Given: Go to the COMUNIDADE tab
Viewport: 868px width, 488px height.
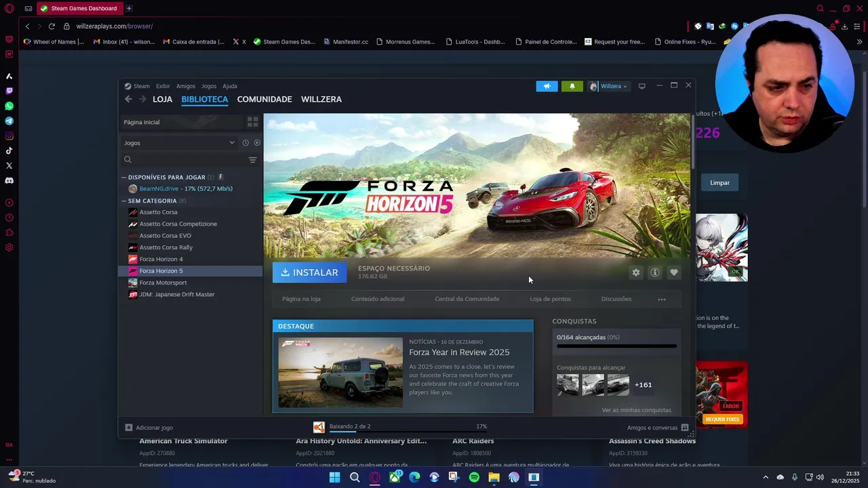Looking at the screenshot, I should [264, 99].
